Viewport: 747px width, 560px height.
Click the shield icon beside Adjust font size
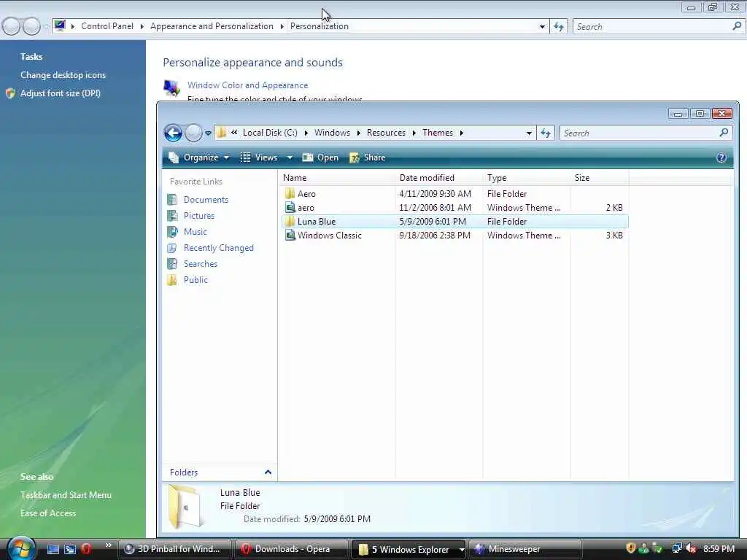[10, 93]
